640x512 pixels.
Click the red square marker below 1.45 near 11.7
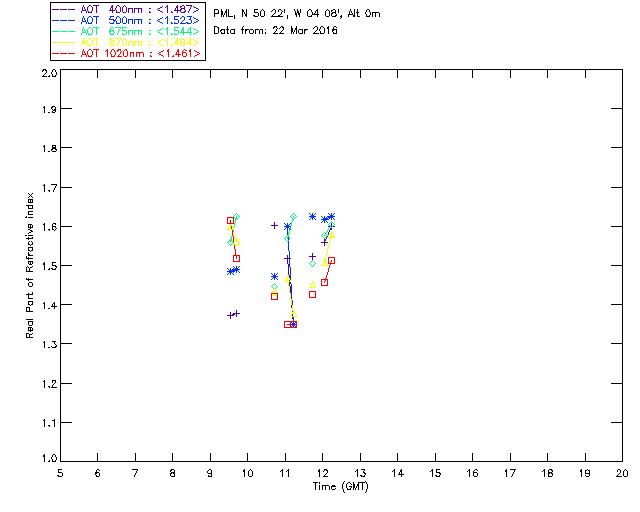click(x=312, y=294)
